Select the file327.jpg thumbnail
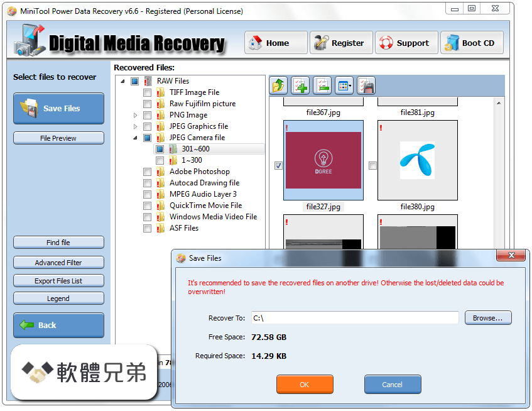The height and width of the screenshot is (411, 532). coord(323,160)
